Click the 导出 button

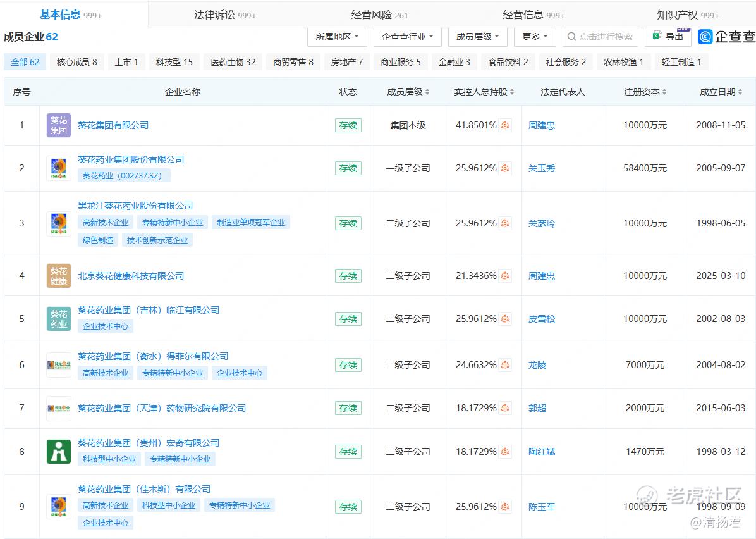click(x=668, y=37)
